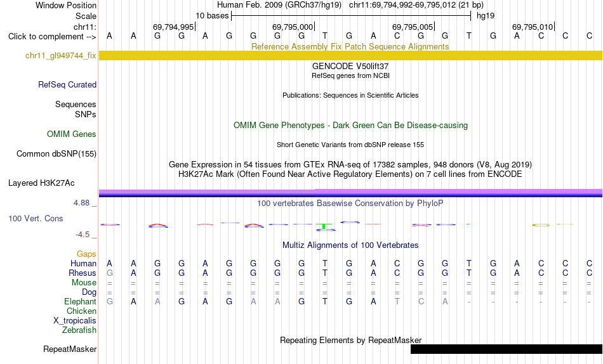The height and width of the screenshot is (364, 603).
Task: Open the OMIM Genes track label
Action: pyautogui.click(x=71, y=134)
